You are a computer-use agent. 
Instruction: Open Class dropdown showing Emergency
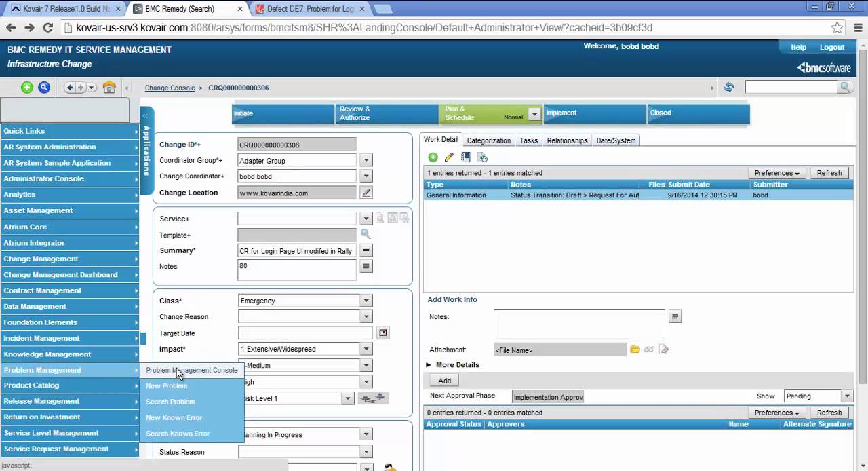coord(366,301)
